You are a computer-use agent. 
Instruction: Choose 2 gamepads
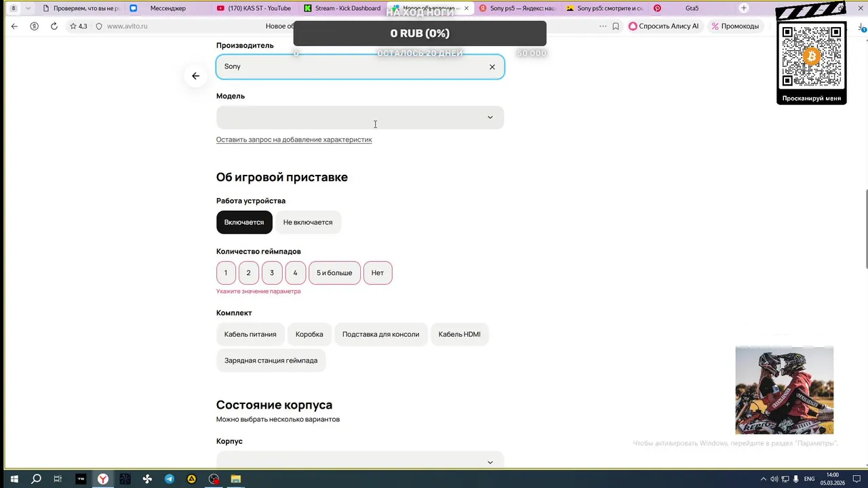(x=249, y=273)
